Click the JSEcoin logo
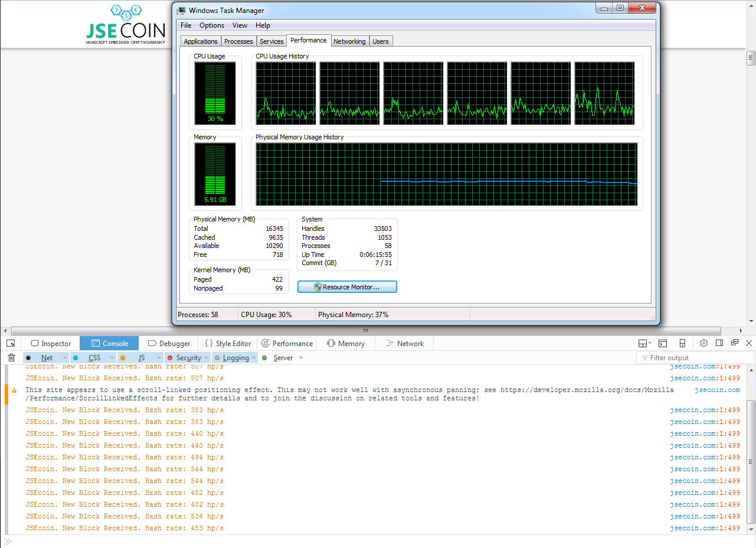The image size is (756, 548). click(126, 25)
